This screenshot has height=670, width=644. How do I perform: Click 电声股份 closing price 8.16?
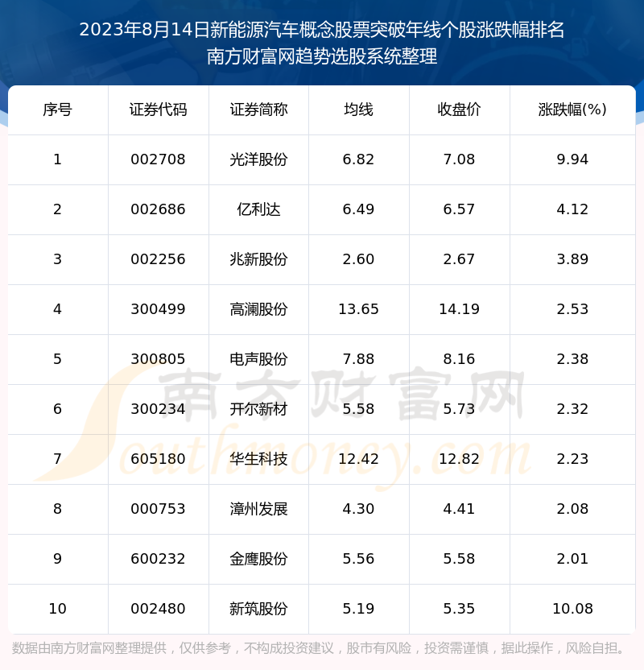459,359
